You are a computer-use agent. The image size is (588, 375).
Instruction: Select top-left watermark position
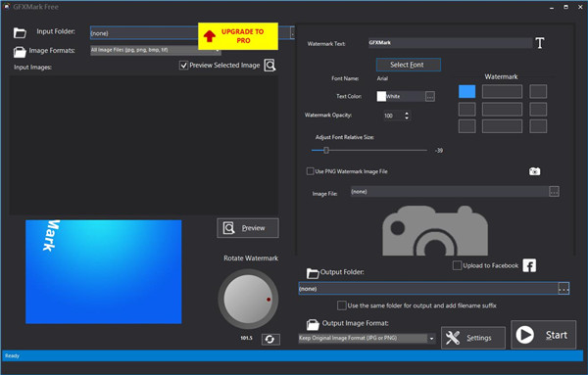pos(466,91)
